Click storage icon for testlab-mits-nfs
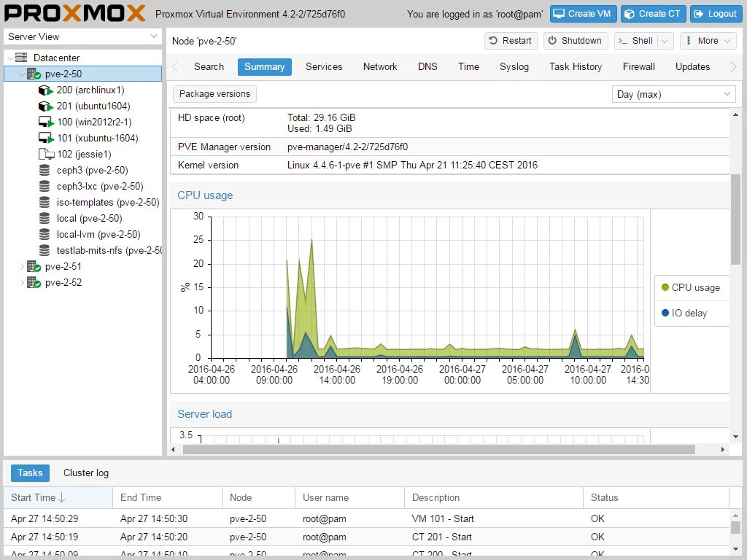This screenshot has height=560, width=747. 44,251
